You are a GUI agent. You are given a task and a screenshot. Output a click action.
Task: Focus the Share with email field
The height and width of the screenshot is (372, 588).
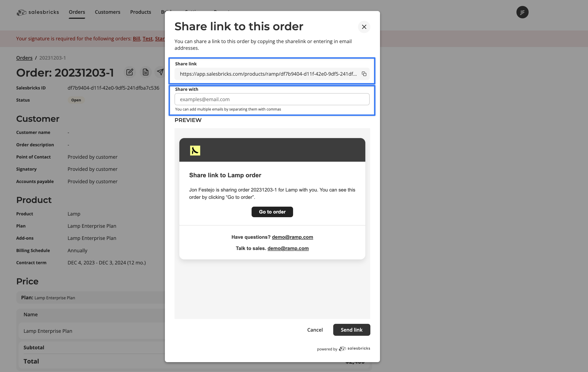click(x=272, y=99)
